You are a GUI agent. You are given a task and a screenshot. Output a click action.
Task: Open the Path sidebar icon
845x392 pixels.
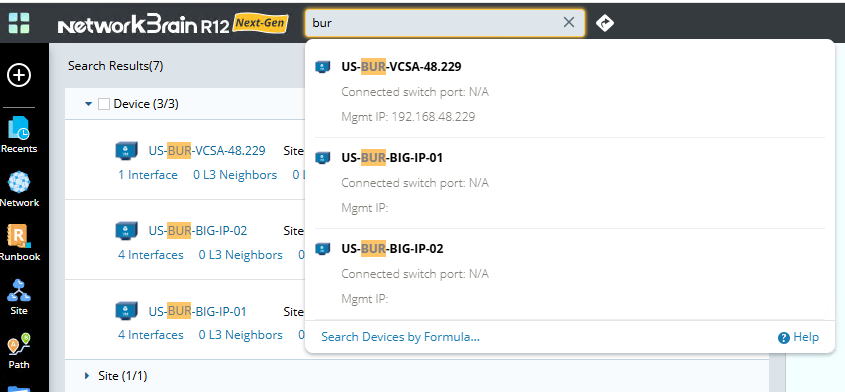click(19, 350)
